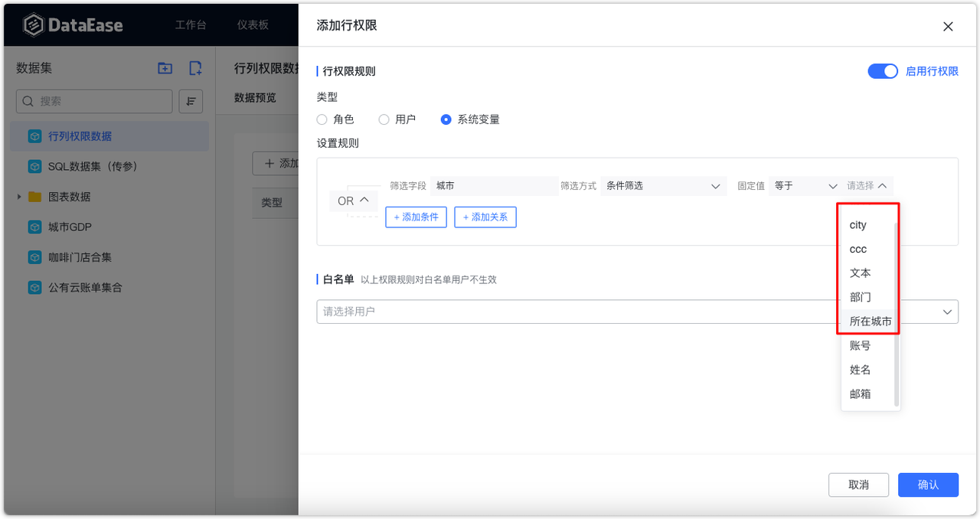Collapse the OR relation chevron
Image resolution: width=980 pixels, height=519 pixels.
coord(365,201)
